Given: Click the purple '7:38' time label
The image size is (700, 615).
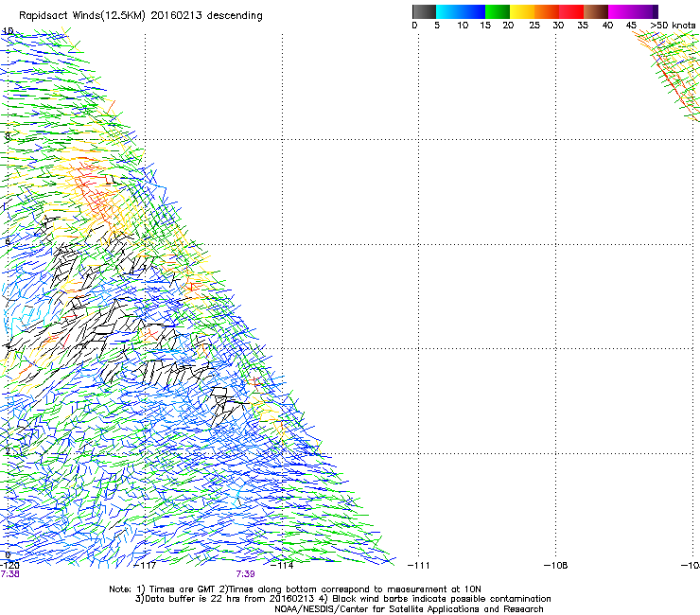Looking at the screenshot, I should click(x=9, y=574).
